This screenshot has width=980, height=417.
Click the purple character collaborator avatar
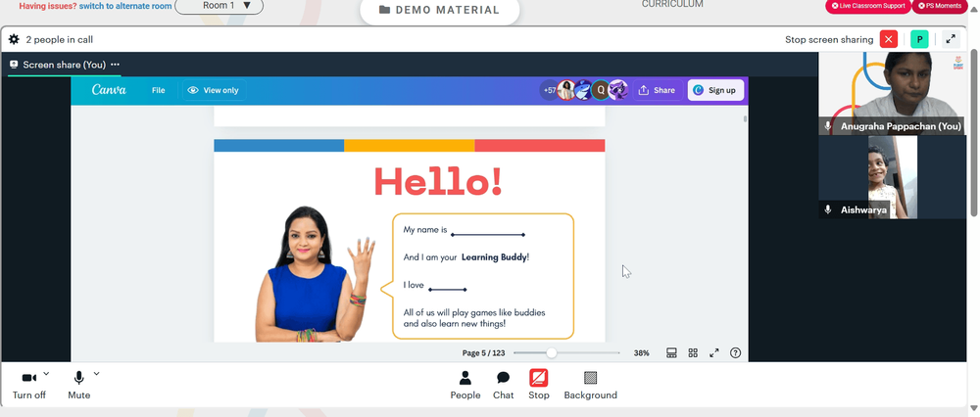tap(618, 90)
